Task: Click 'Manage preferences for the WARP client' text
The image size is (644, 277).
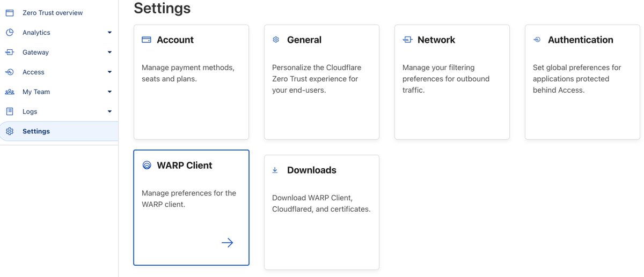Action: [189, 198]
